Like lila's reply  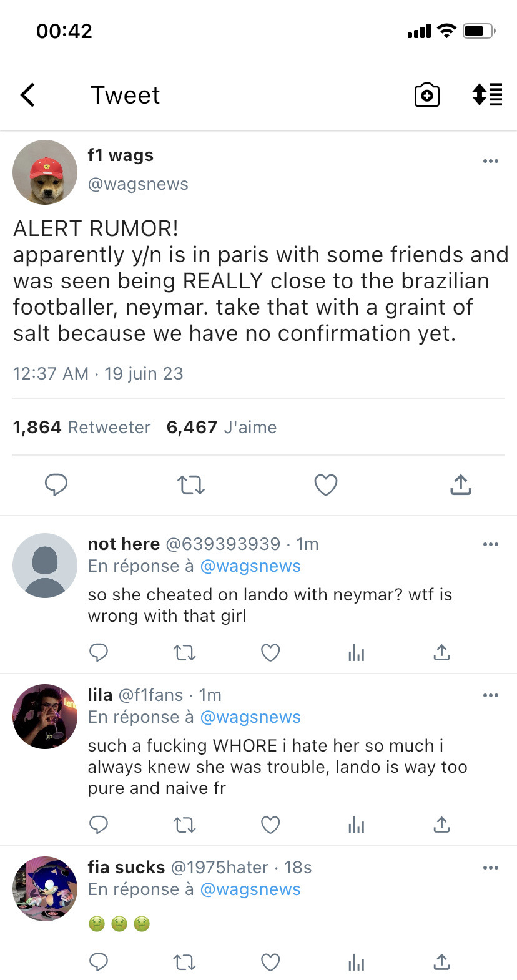click(270, 825)
